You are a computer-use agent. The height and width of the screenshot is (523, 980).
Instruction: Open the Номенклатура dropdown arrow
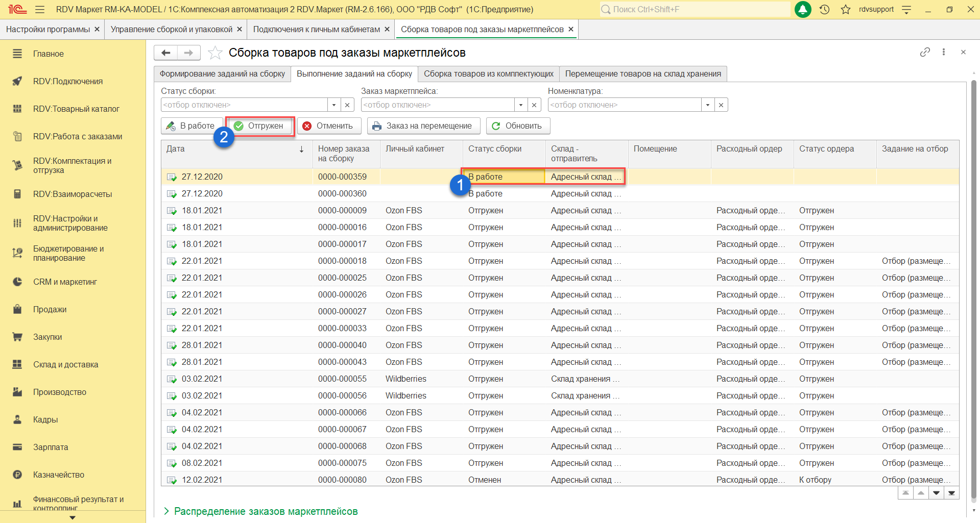tap(708, 105)
